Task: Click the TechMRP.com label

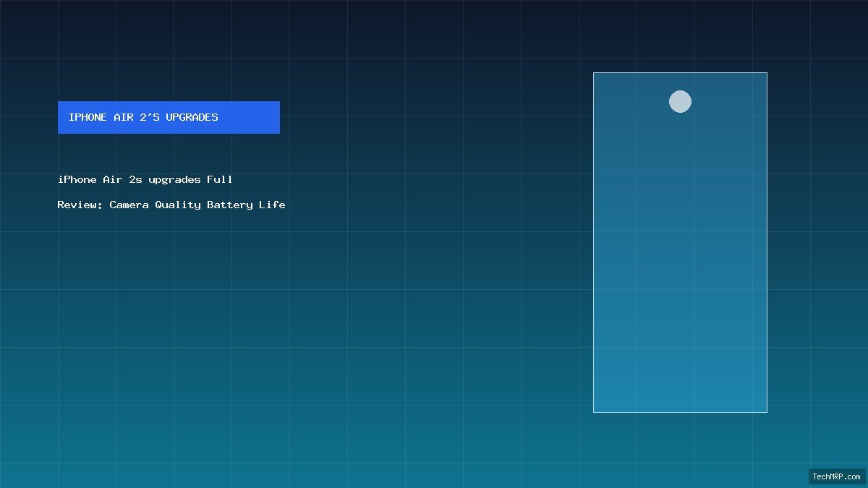Action: pyautogui.click(x=837, y=476)
